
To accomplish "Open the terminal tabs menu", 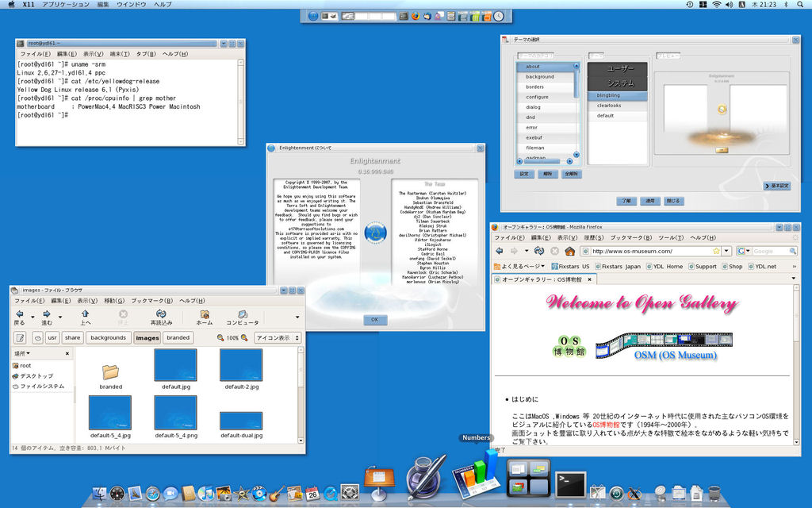I will pyautogui.click(x=146, y=54).
